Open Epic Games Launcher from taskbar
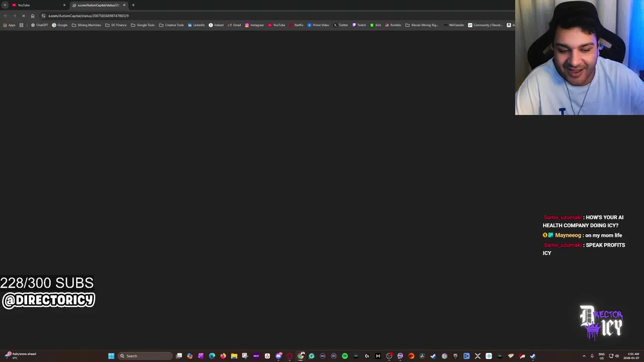 (x=455, y=356)
